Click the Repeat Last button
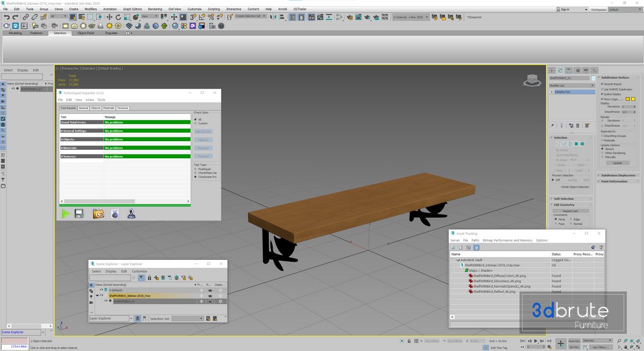 coord(570,211)
